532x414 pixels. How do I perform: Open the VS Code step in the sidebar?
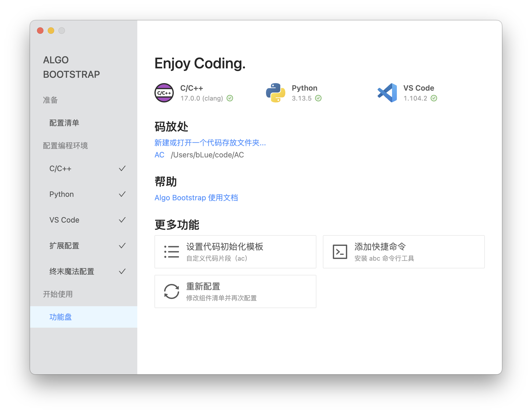[x=64, y=220]
